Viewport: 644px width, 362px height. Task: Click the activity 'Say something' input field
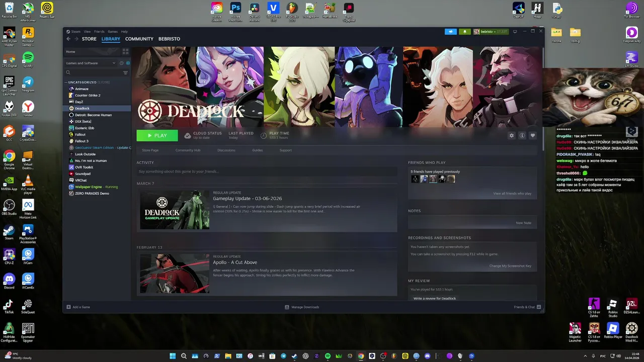pyautogui.click(x=267, y=171)
